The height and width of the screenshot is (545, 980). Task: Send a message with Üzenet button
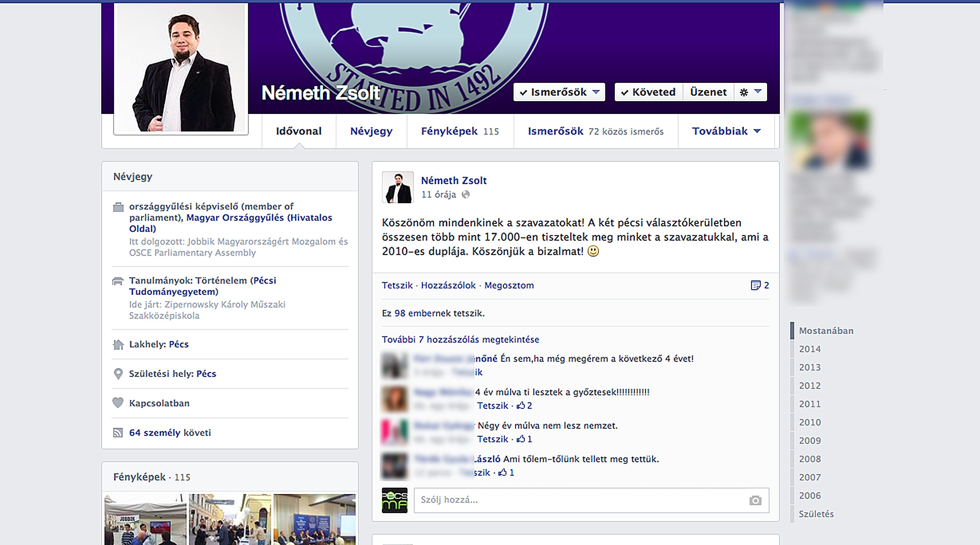click(708, 92)
